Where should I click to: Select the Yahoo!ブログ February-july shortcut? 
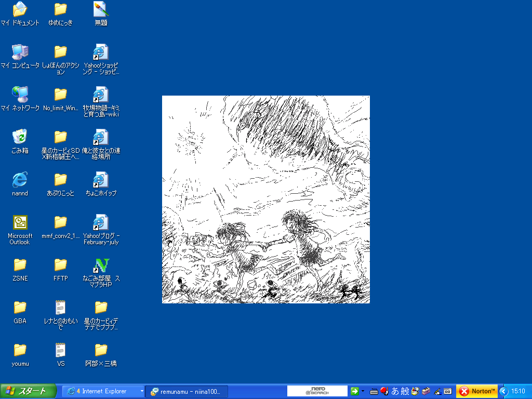click(101, 230)
